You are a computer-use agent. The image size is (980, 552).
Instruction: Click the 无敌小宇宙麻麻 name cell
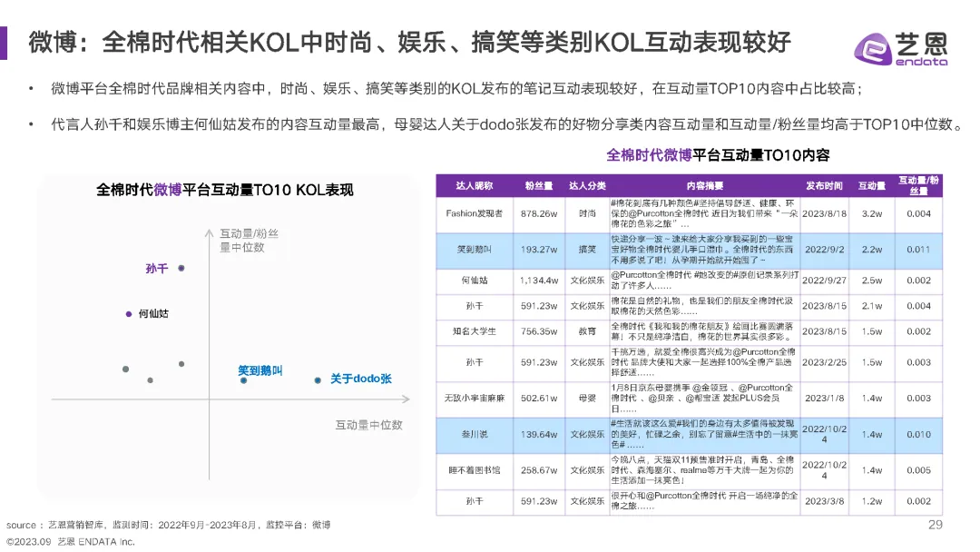474,399
